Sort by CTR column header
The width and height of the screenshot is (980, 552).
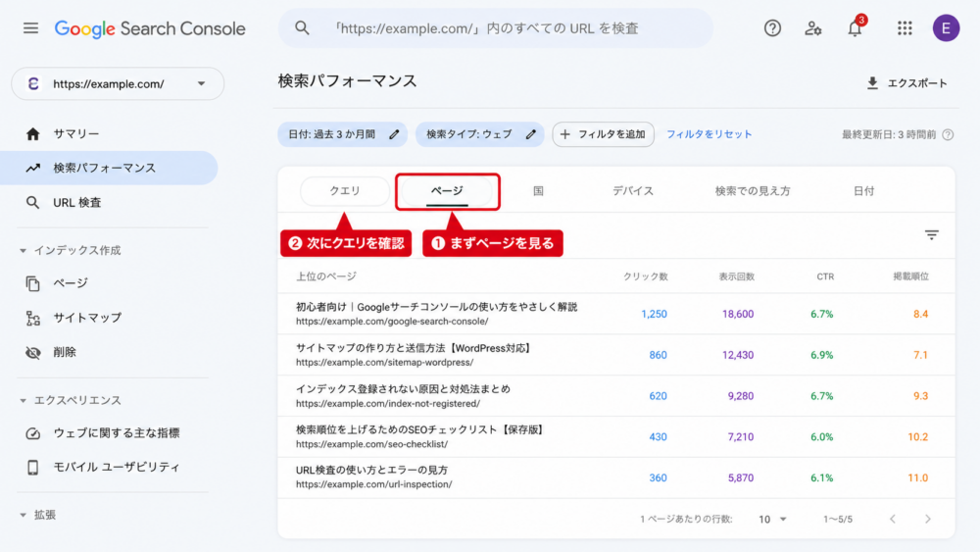click(825, 276)
